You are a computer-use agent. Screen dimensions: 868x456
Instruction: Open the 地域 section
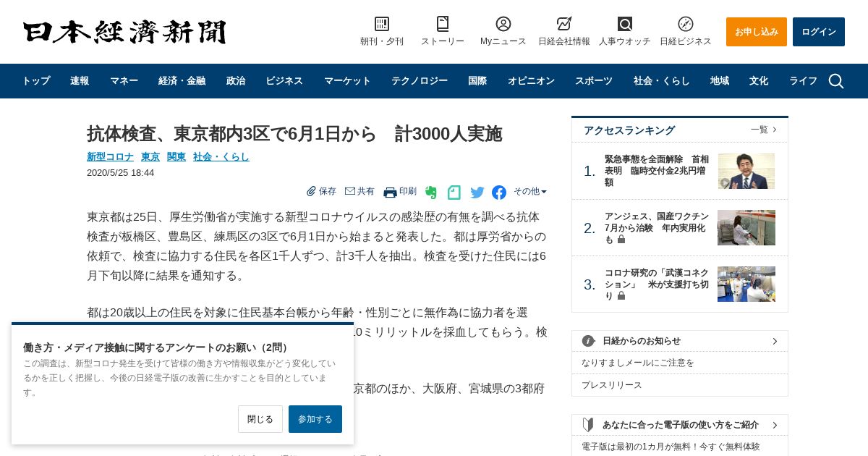(x=720, y=81)
